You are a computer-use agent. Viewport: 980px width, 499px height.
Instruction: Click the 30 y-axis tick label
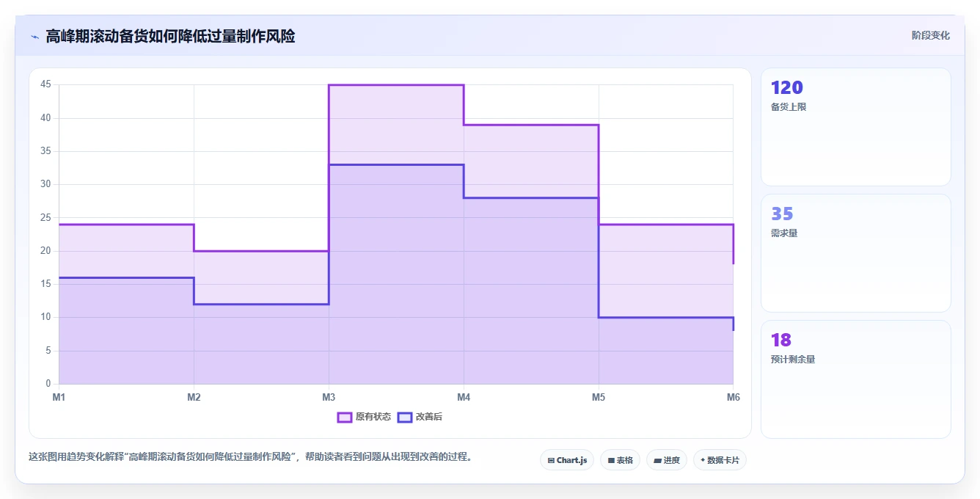pos(45,184)
